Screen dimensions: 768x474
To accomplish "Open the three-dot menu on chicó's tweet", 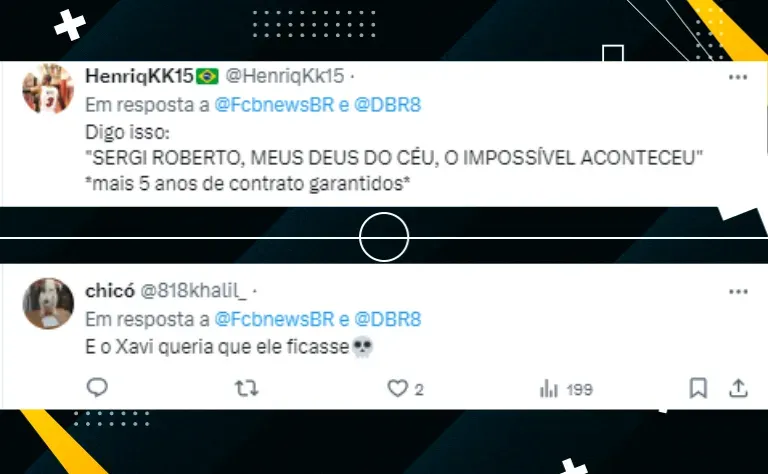I will pos(738,291).
